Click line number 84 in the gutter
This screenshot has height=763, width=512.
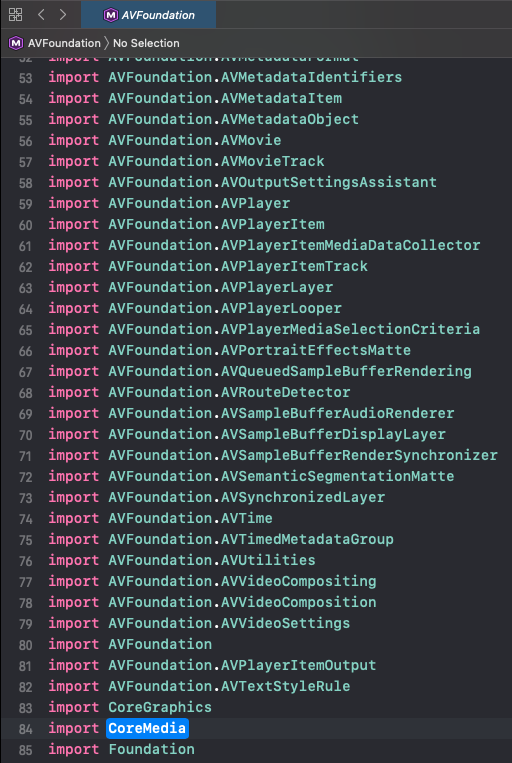click(x=25, y=729)
